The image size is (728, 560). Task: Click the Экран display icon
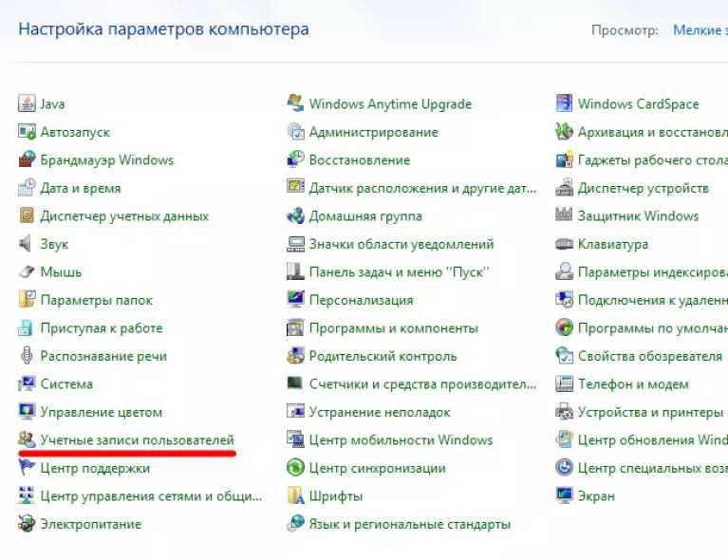(564, 495)
